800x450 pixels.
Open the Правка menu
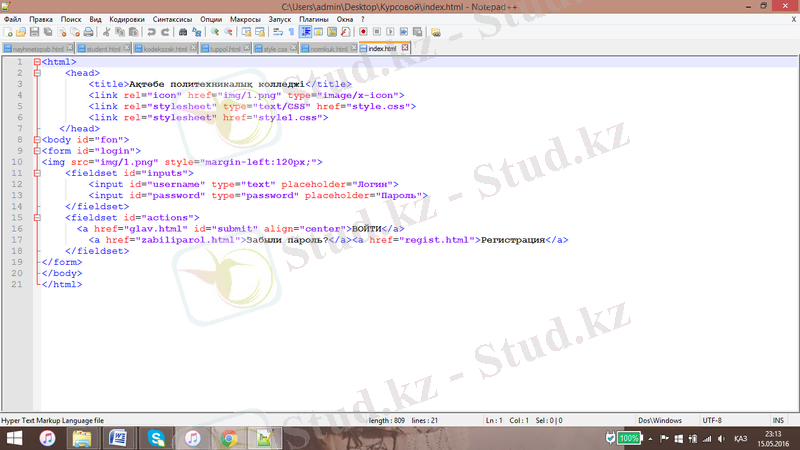click(x=41, y=19)
